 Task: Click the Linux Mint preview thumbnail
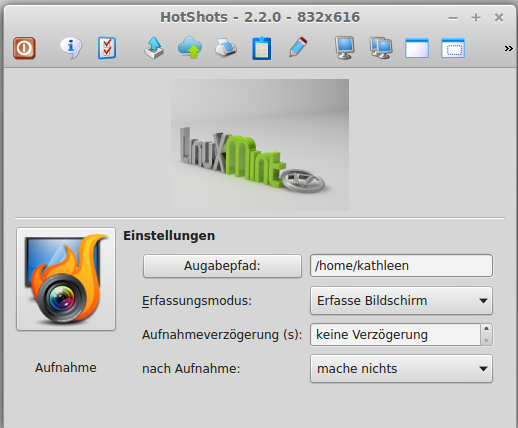pos(260,145)
